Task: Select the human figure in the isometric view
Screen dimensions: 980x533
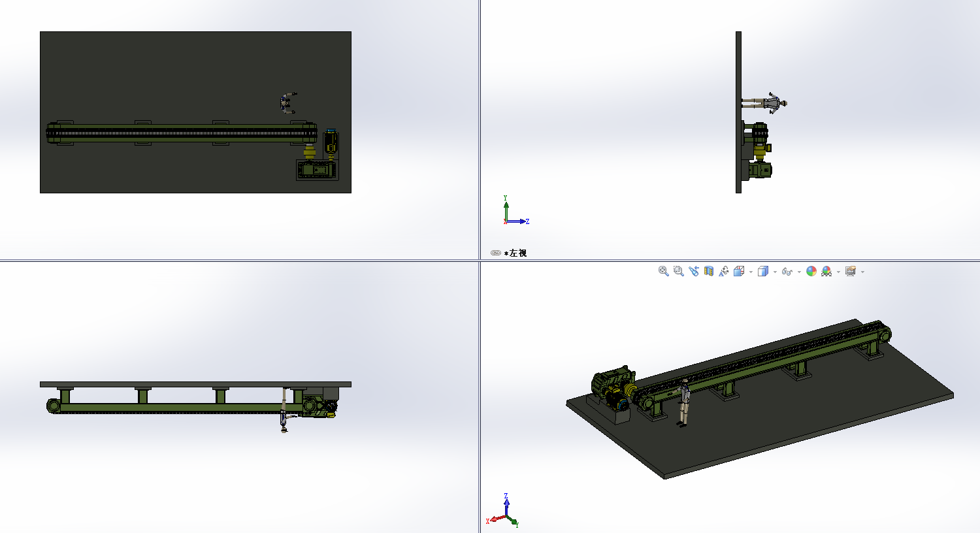Action: [683, 402]
